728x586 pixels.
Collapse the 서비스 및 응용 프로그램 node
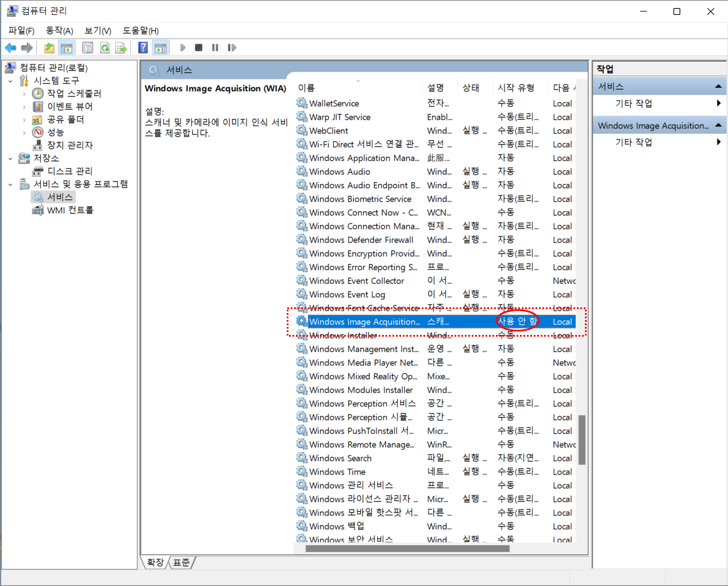point(10,184)
